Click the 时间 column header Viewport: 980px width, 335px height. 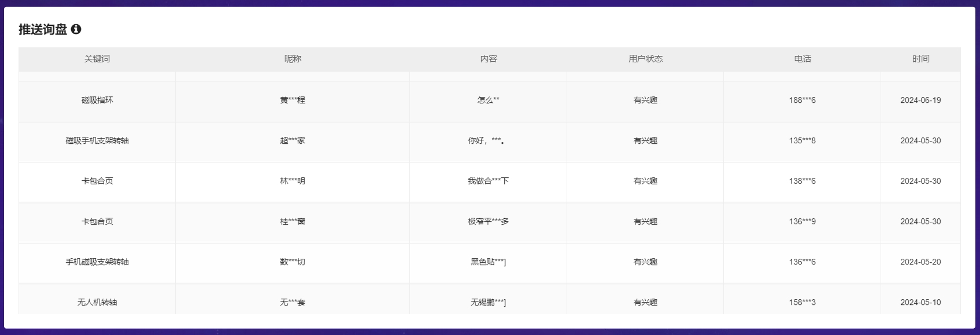coord(920,59)
